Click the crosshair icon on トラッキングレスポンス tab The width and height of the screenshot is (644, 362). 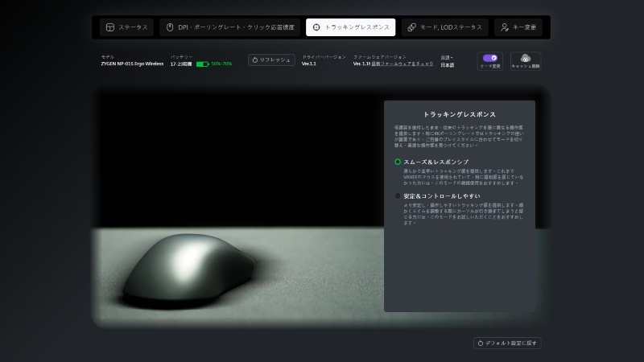click(x=316, y=27)
